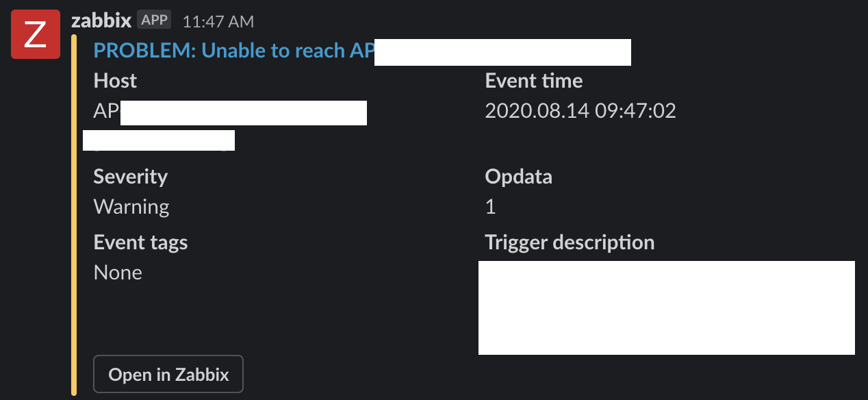Click the Event tags field label

(140, 242)
